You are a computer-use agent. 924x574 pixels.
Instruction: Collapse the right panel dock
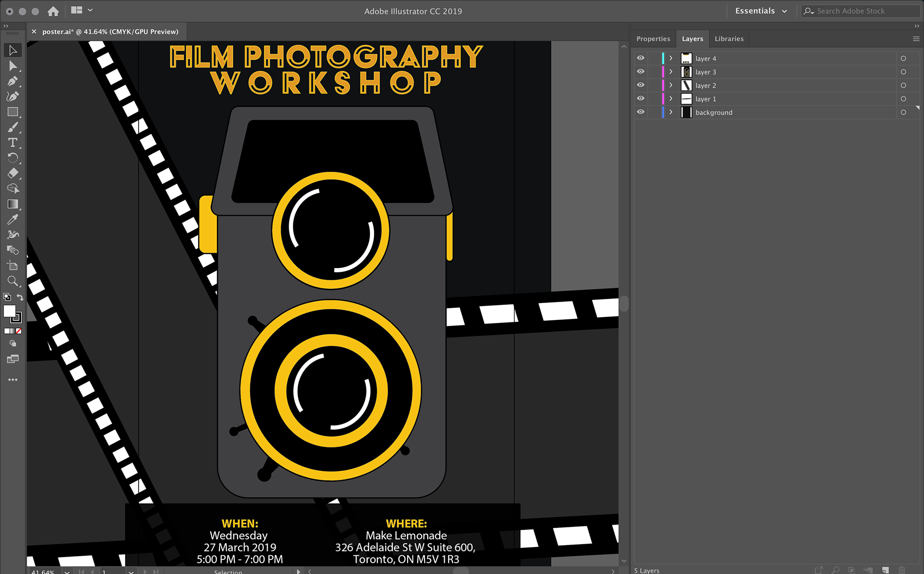[x=917, y=26]
